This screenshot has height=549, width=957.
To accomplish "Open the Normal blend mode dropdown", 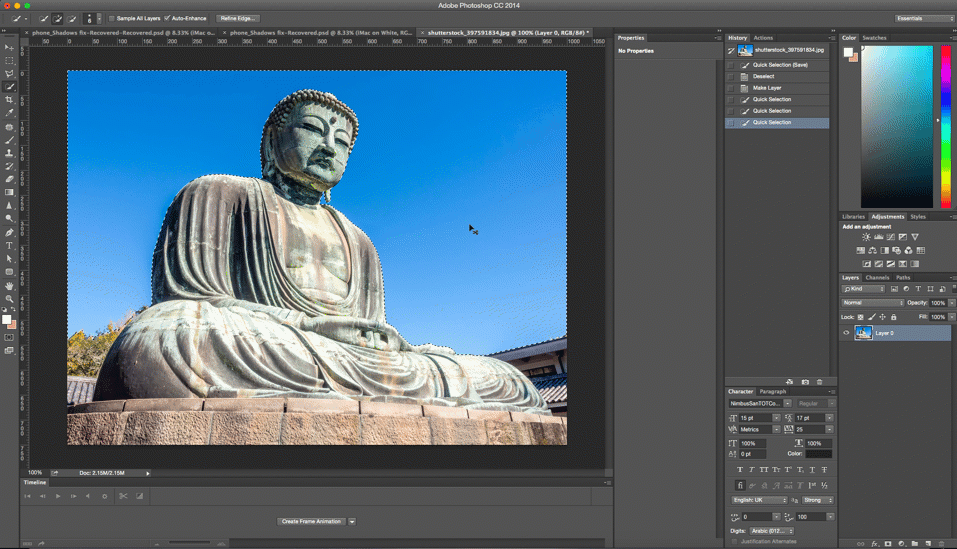I will [873, 302].
